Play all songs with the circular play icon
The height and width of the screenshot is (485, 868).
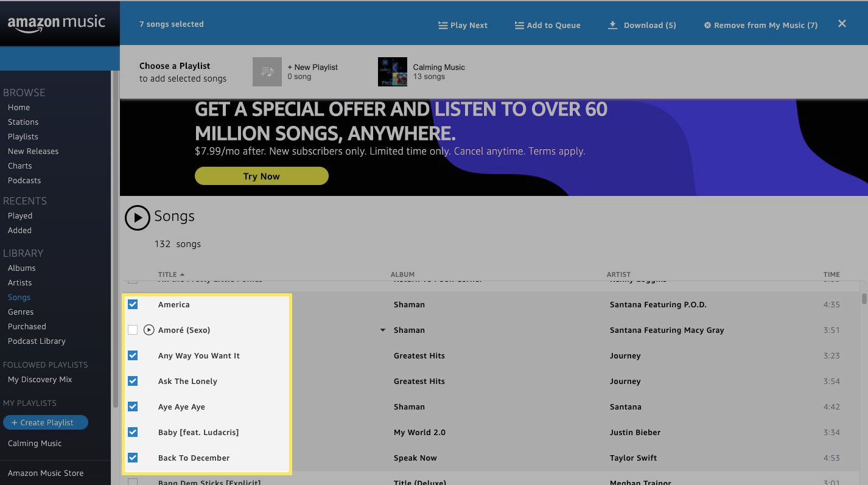click(x=138, y=218)
